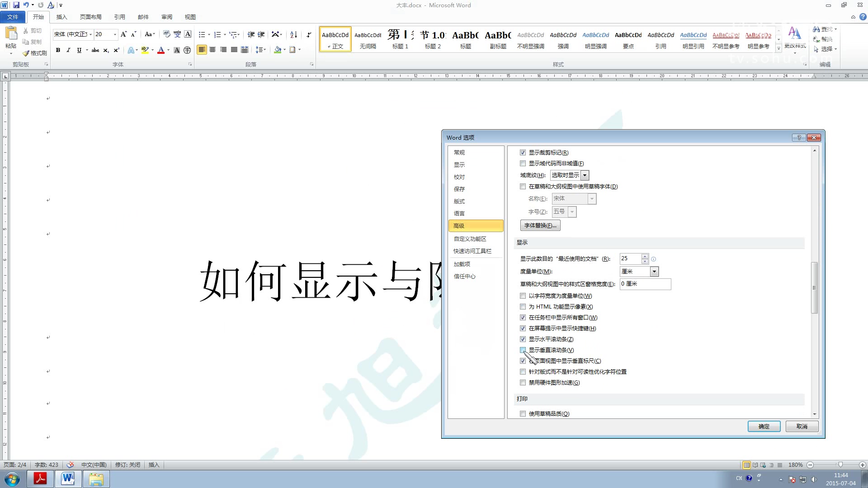This screenshot has height=488, width=868.
Task: Check 以字符宽度为度量单位 option
Action: coord(523,296)
